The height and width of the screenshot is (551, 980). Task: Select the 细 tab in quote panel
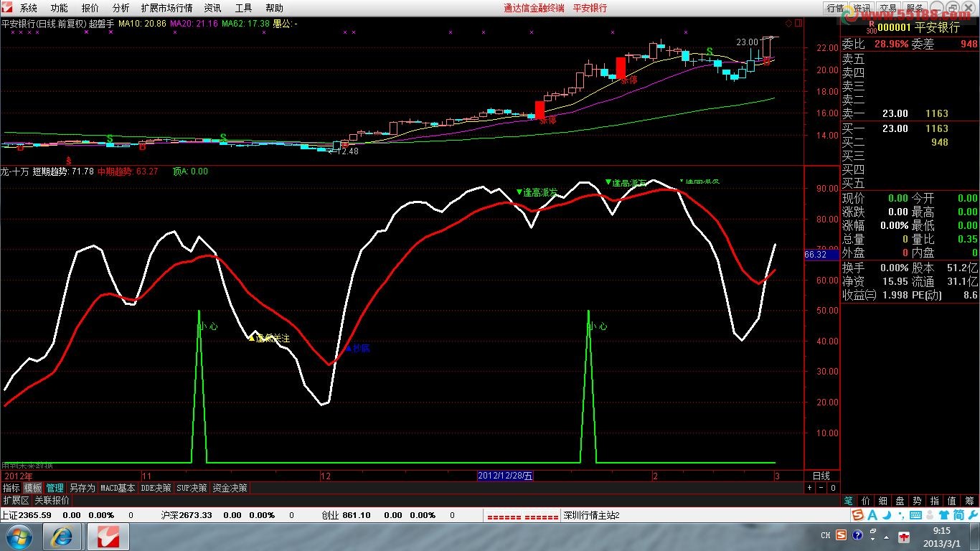pos(883,501)
